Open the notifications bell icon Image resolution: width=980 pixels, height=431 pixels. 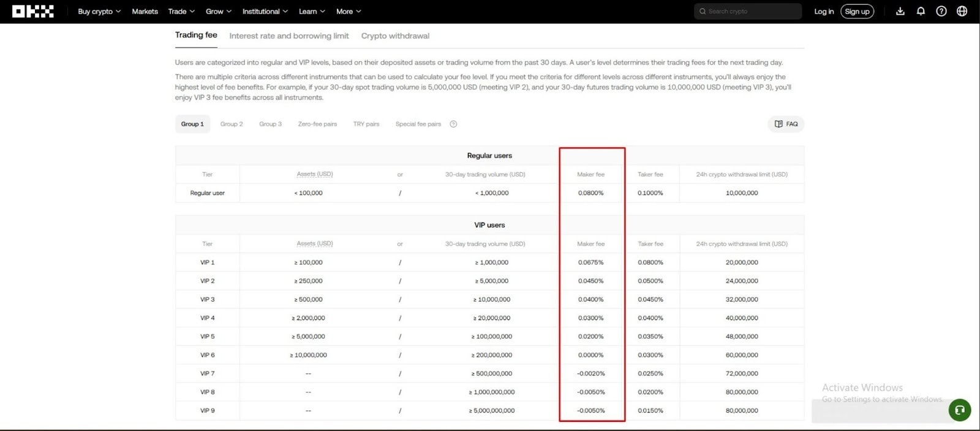click(x=921, y=11)
